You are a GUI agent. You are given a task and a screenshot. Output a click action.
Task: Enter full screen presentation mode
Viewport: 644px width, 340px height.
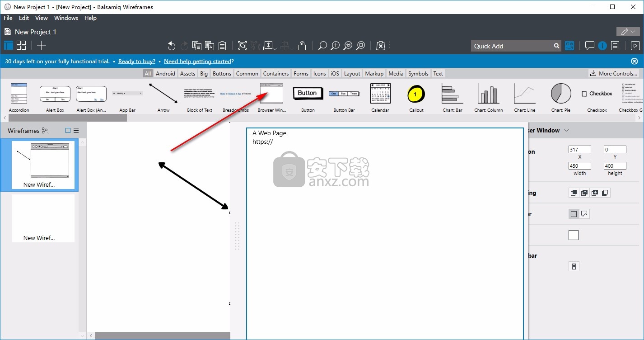(x=635, y=46)
